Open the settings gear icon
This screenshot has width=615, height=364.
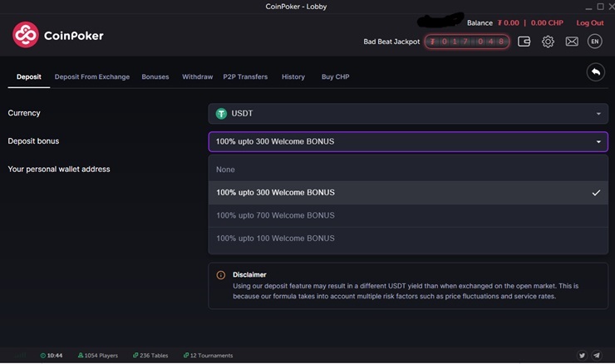(x=548, y=42)
